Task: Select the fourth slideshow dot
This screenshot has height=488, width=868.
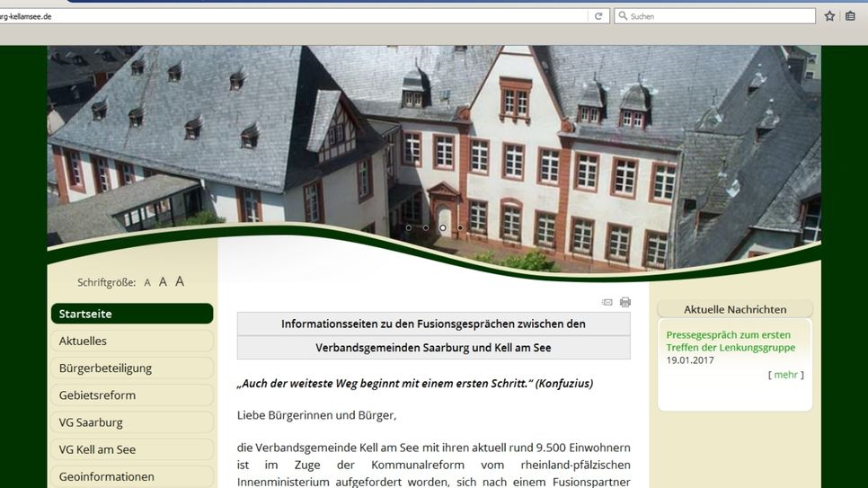Action: (460, 227)
